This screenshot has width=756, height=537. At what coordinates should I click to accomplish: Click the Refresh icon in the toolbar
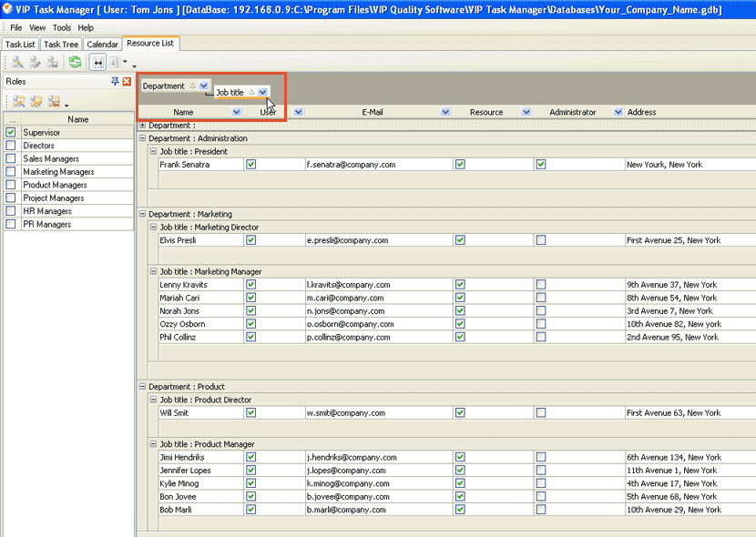pos(75,63)
